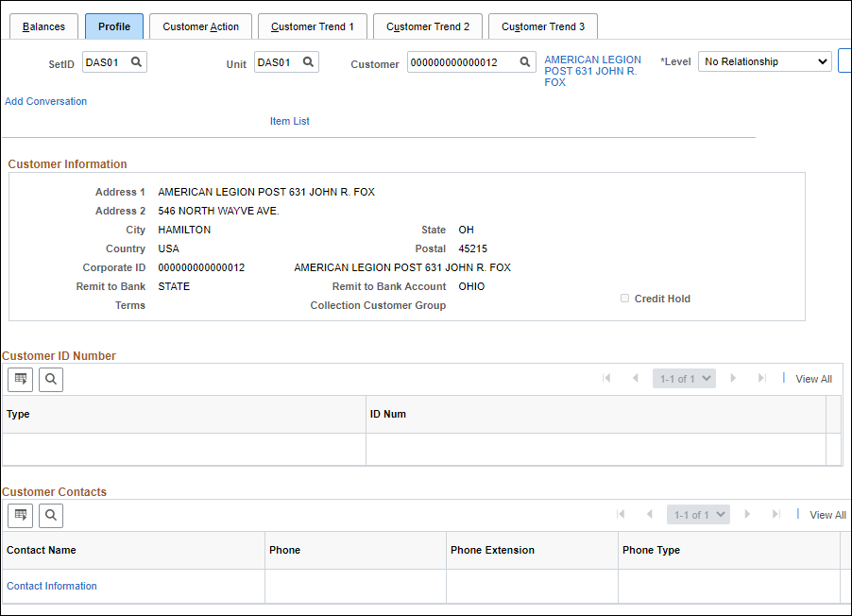This screenshot has width=852, height=616.
Task: Click the American Legion Post 631 customer link
Action: pos(593,71)
